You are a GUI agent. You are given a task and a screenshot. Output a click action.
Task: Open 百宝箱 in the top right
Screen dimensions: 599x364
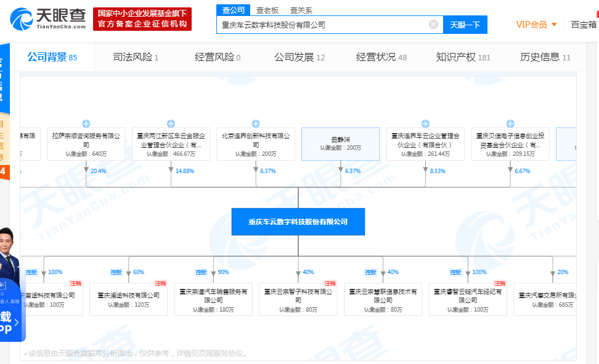pos(583,24)
